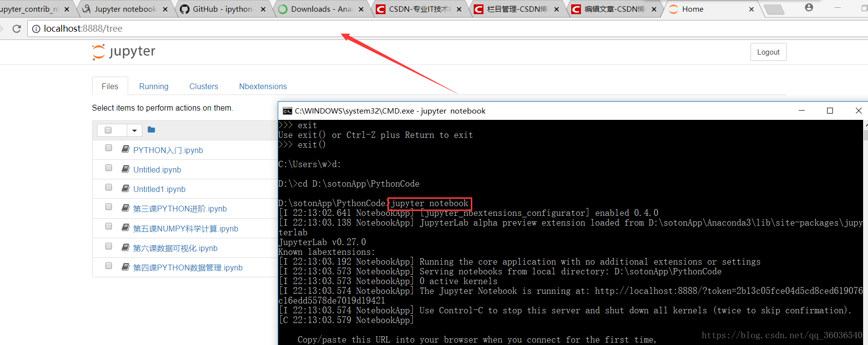Click GitHub favicon on the ipython tab
This screenshot has height=345, width=868.
pos(185,9)
